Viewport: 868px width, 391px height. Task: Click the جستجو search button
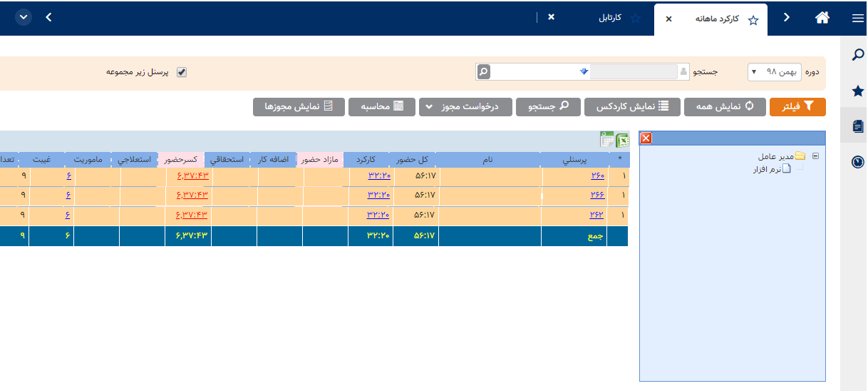[548, 107]
